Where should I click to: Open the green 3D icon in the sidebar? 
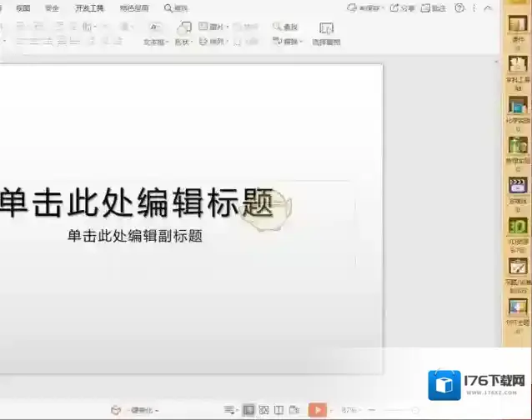point(518,226)
